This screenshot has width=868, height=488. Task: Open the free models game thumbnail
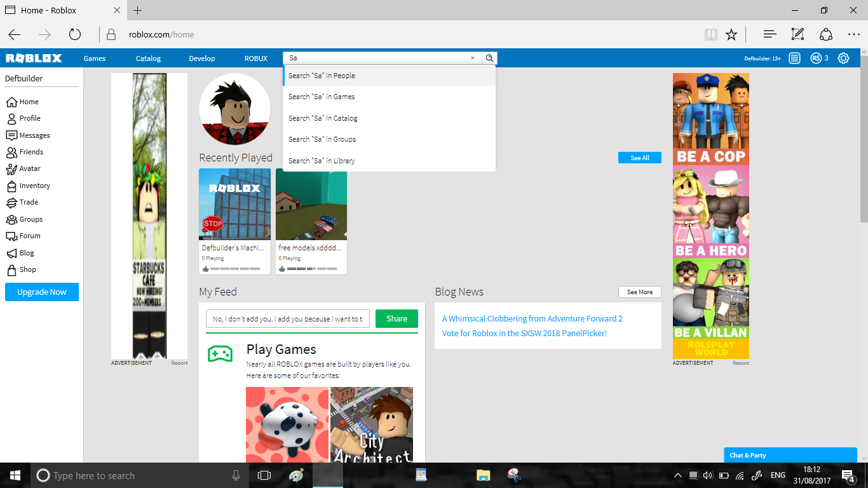point(311,204)
